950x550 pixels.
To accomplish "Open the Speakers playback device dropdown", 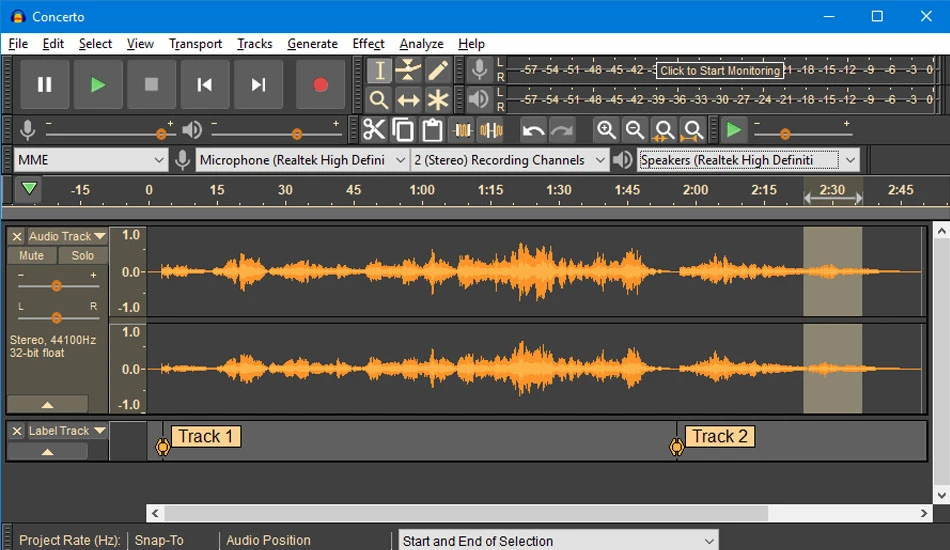I will [749, 160].
